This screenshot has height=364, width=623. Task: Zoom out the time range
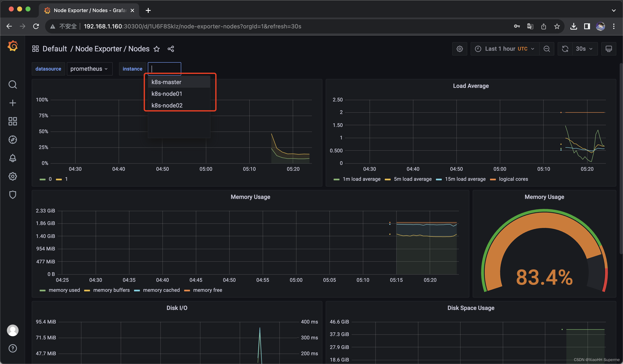pyautogui.click(x=547, y=49)
